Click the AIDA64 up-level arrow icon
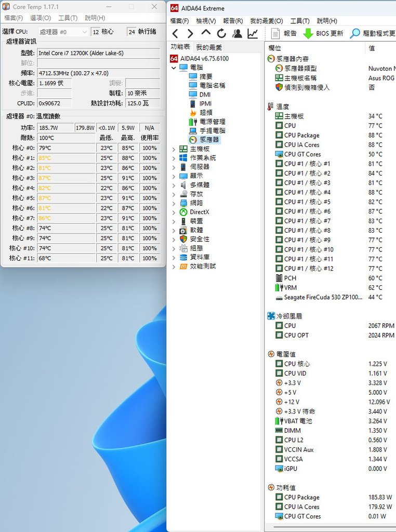This screenshot has height=532, width=396. 206,33
